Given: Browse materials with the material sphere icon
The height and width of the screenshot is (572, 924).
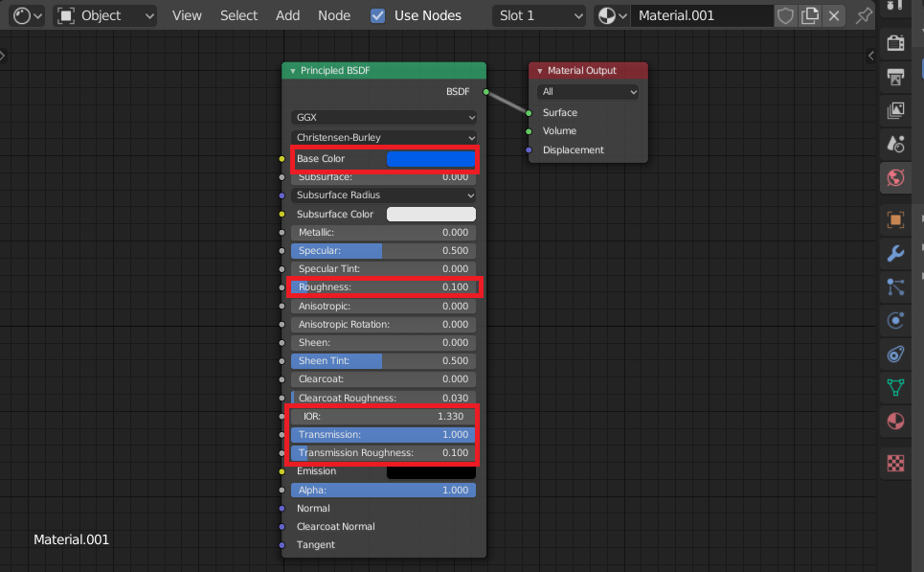Looking at the screenshot, I should pyautogui.click(x=612, y=16).
